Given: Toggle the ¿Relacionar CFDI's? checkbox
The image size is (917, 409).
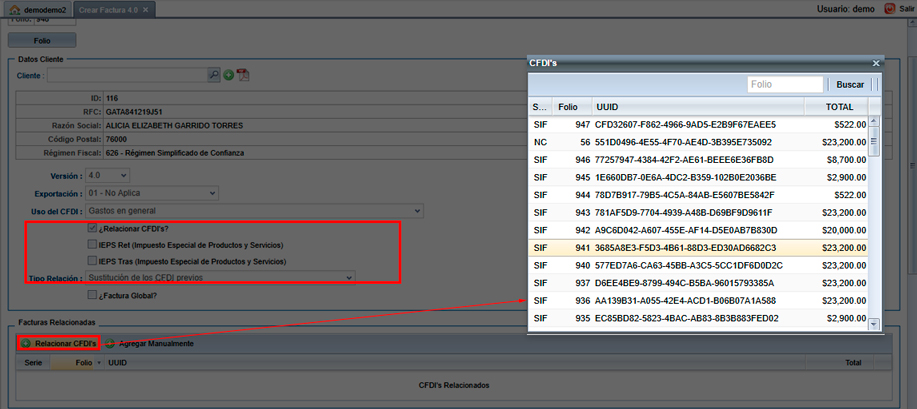Looking at the screenshot, I should pyautogui.click(x=93, y=229).
